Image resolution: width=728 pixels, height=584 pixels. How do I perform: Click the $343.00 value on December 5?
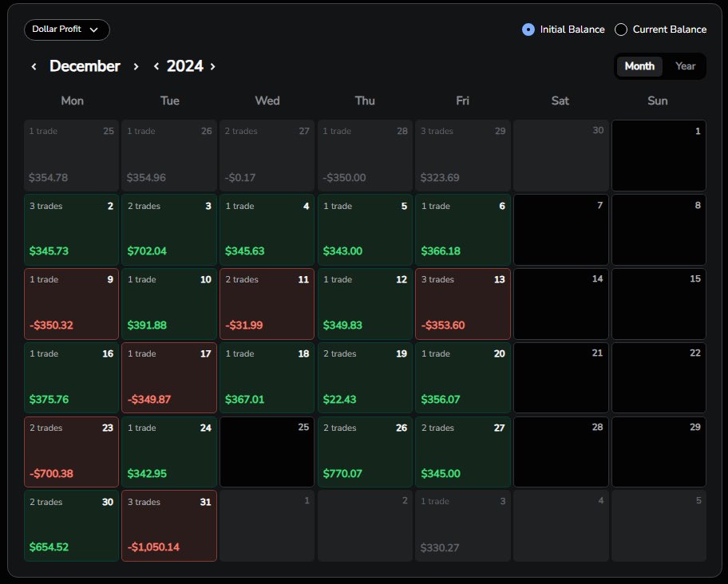tap(342, 251)
